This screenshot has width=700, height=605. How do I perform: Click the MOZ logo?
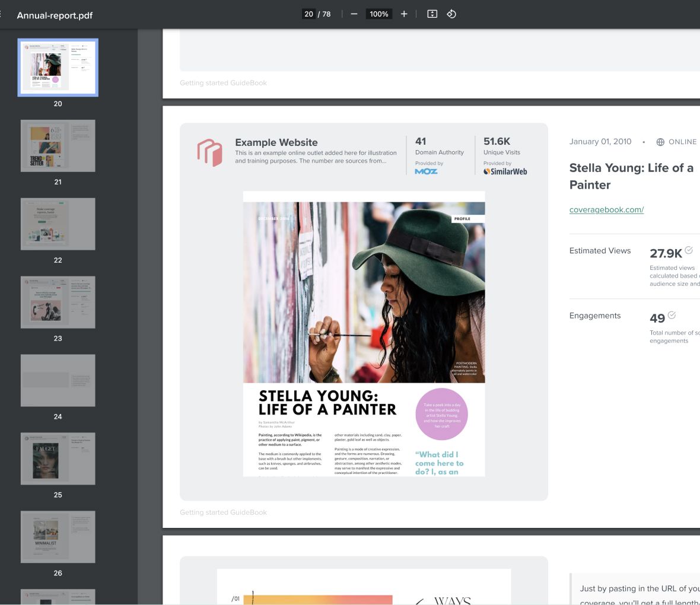(426, 171)
